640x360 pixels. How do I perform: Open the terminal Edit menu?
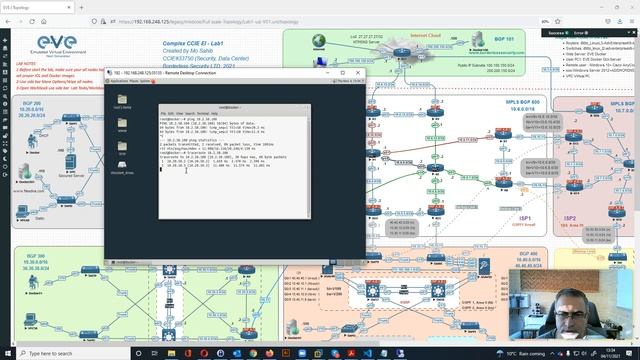point(171,113)
